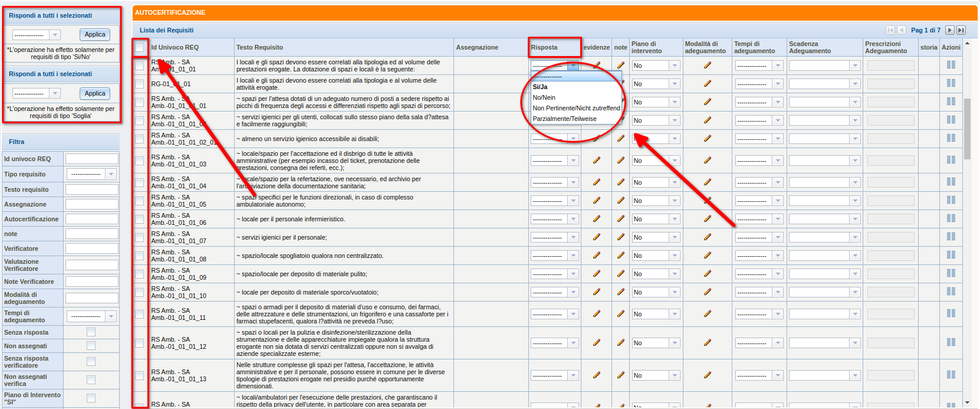This screenshot has width=980, height=409.
Task: Open the Tipo requisito filter dropdown
Action: (x=91, y=174)
